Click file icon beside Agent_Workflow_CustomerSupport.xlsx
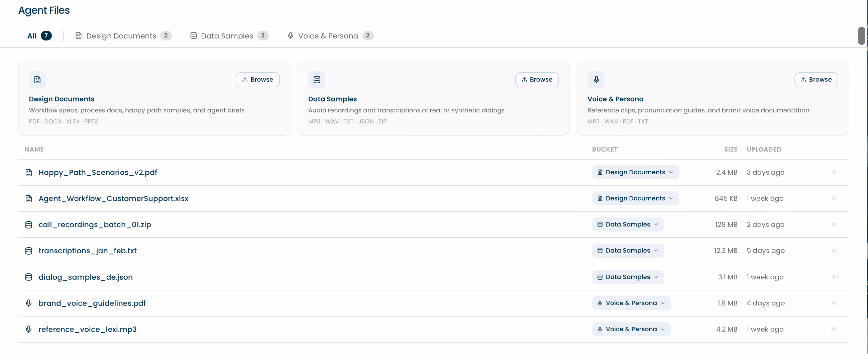The width and height of the screenshot is (868, 354). [x=29, y=198]
